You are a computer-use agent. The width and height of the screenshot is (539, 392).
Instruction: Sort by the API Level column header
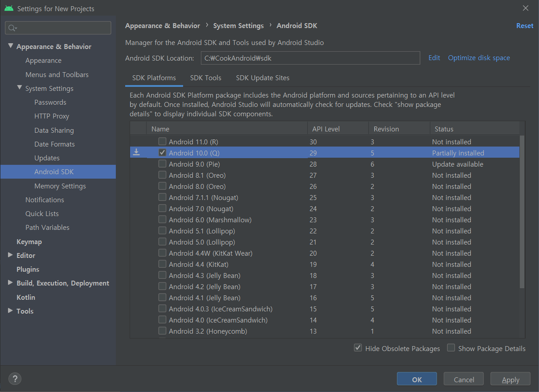(x=338, y=129)
